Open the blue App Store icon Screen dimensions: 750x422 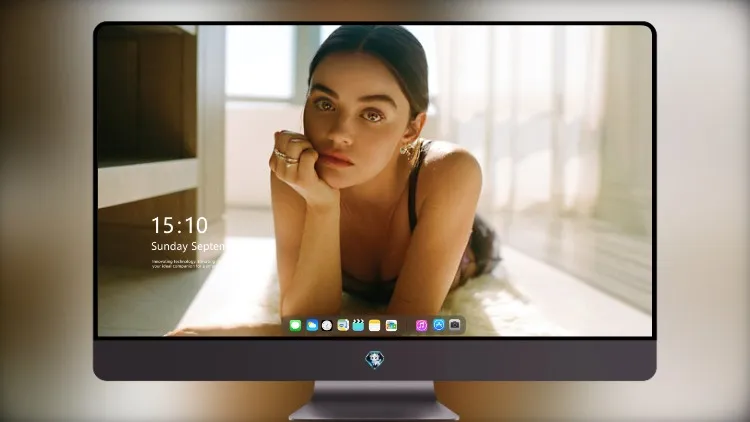pyautogui.click(x=439, y=325)
